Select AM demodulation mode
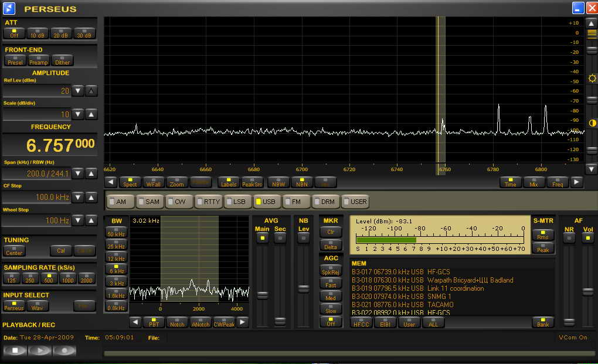This screenshot has width=598, height=364. [x=121, y=202]
